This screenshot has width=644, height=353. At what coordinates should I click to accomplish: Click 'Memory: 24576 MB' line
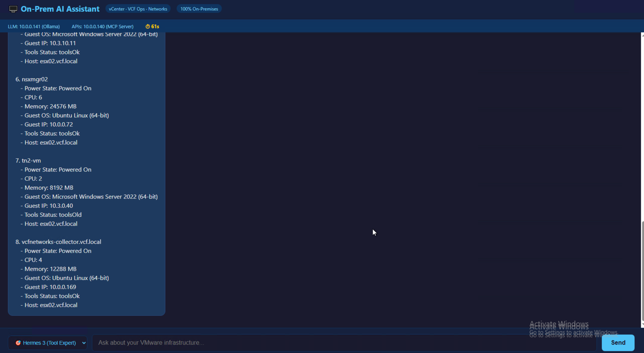click(49, 106)
